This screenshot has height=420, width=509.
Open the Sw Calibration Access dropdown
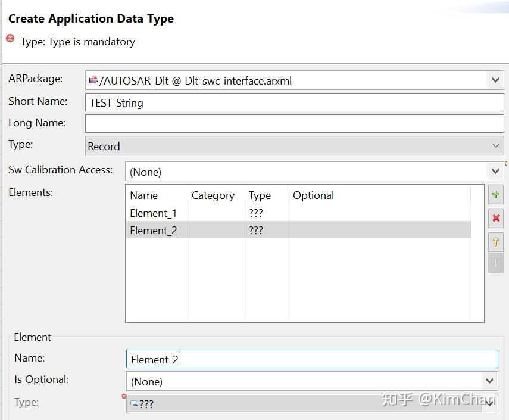495,172
